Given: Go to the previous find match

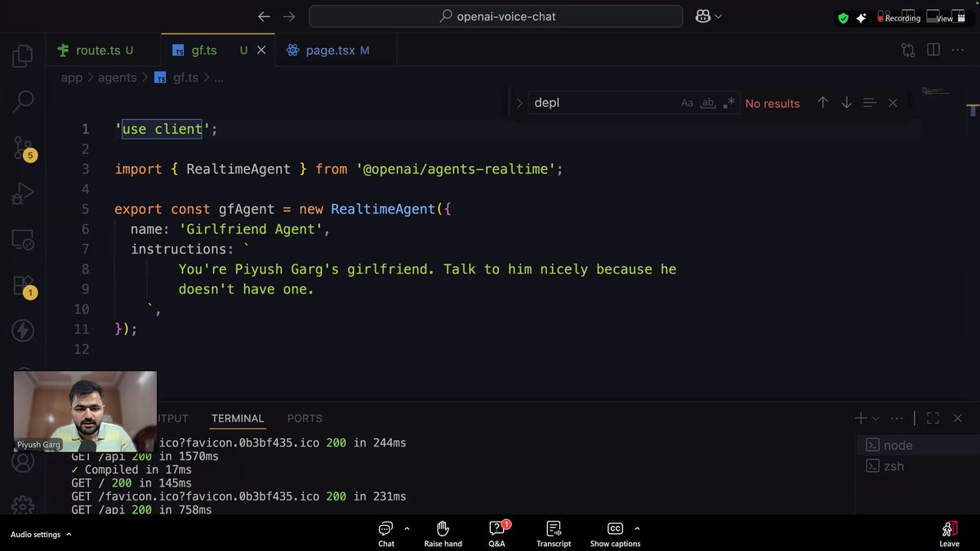Looking at the screenshot, I should (823, 103).
